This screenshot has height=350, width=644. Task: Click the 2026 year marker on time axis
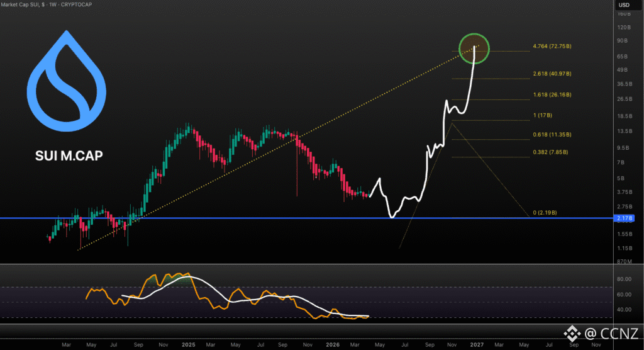(x=333, y=345)
